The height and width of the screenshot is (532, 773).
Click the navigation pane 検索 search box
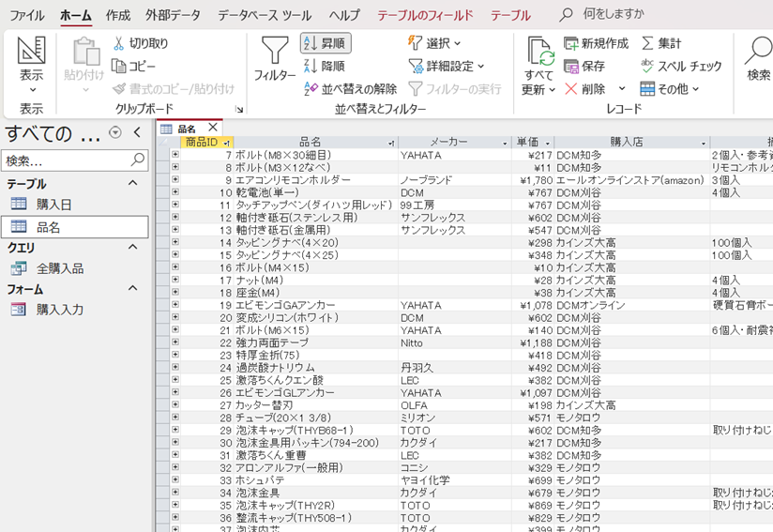(66, 160)
